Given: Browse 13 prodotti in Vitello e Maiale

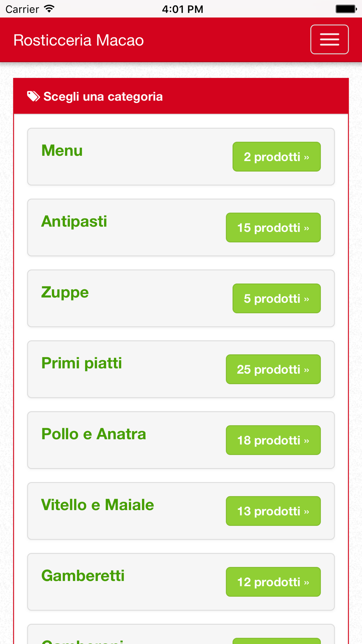Looking at the screenshot, I should click(273, 511).
